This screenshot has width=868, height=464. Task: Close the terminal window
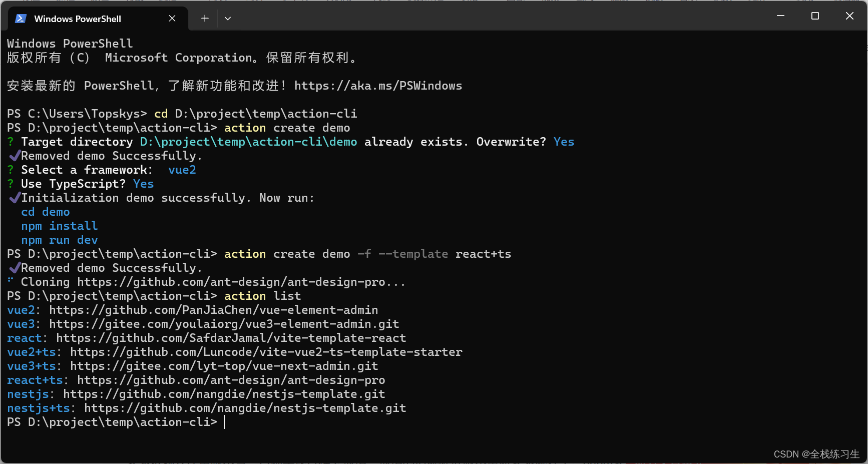coord(849,16)
